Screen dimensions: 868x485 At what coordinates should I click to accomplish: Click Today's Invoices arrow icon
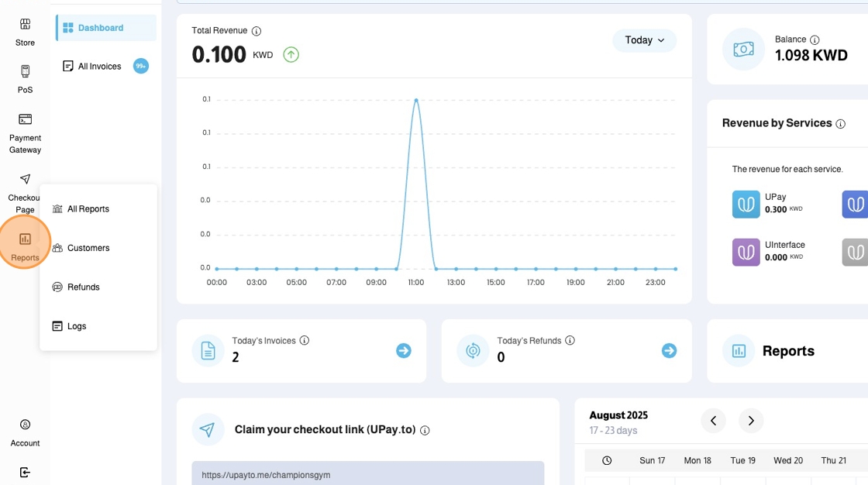[x=403, y=351]
